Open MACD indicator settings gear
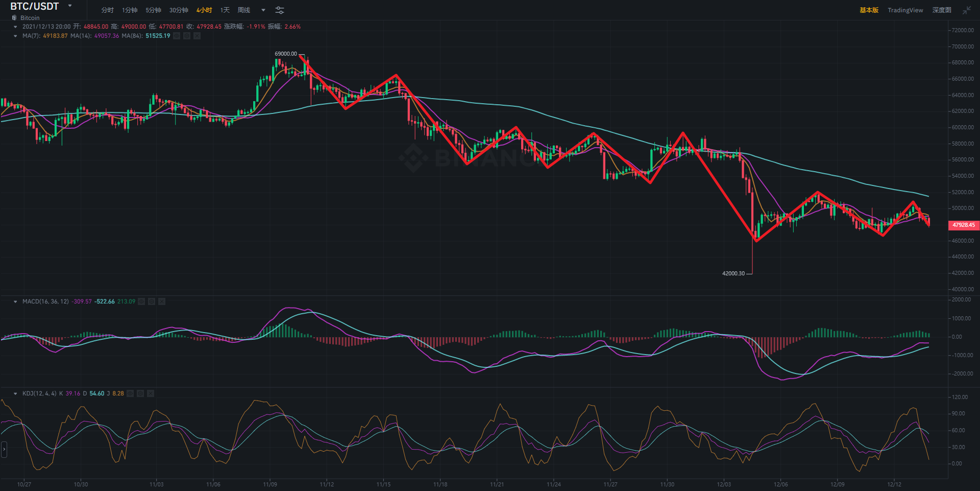Image resolution: width=980 pixels, height=491 pixels. pos(152,301)
